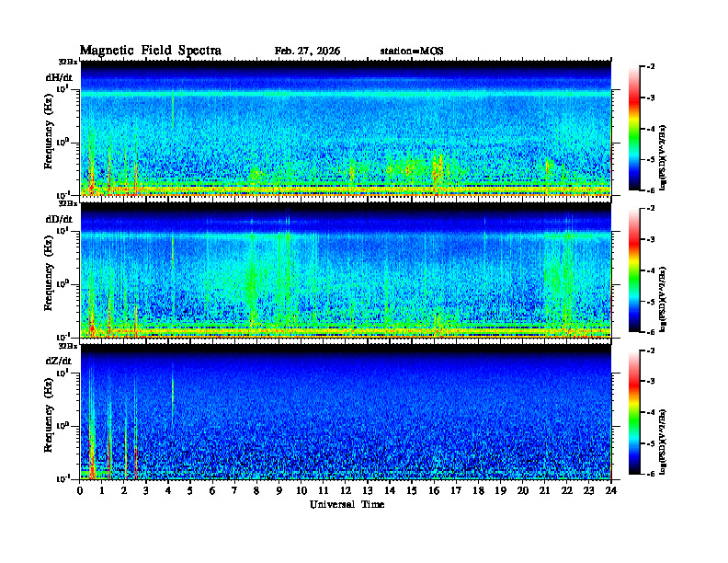Click the -4 value on dD/dt color scale

[651, 270]
